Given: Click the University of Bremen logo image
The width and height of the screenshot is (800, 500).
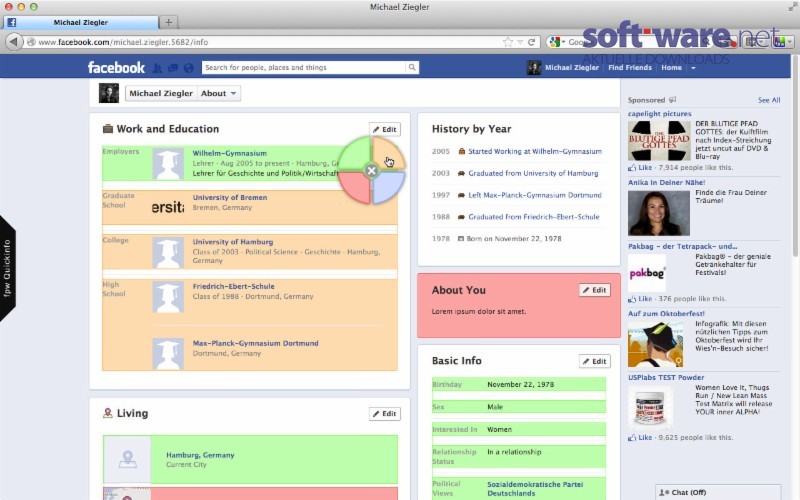Looking at the screenshot, I should [168, 207].
